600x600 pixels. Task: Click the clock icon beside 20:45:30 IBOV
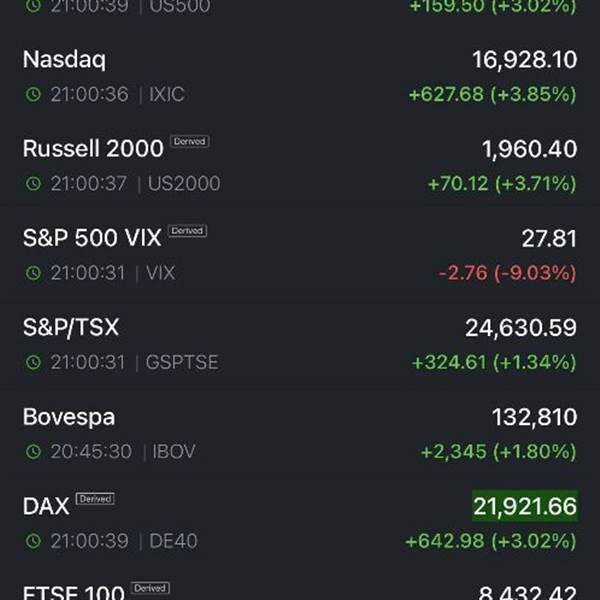point(33,452)
